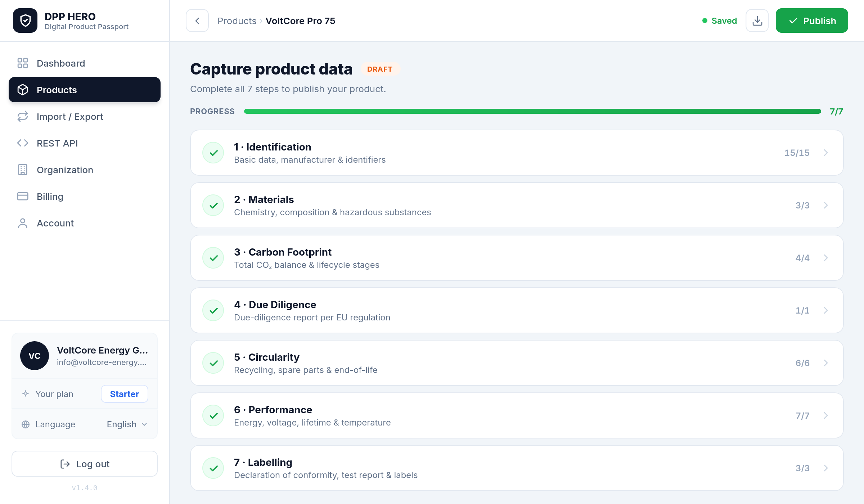Click the Log out button

tap(85, 464)
